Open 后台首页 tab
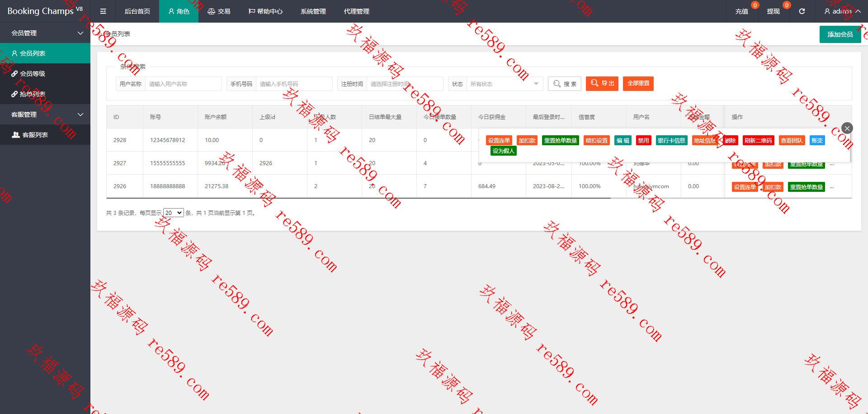 tap(137, 11)
